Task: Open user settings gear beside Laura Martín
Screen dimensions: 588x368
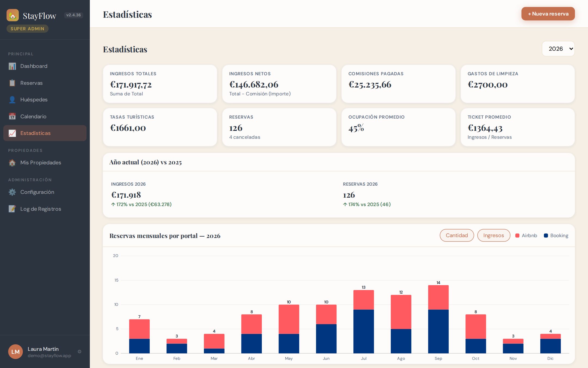Action: pyautogui.click(x=79, y=352)
